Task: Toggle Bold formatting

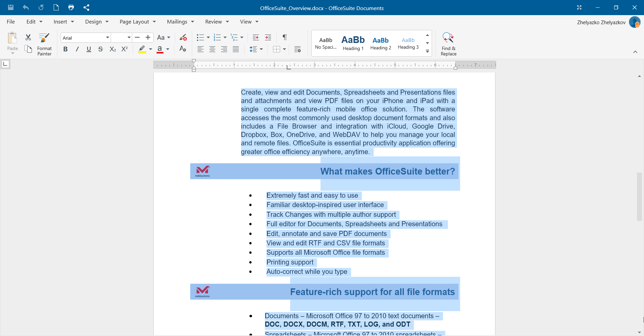Action: tap(65, 49)
